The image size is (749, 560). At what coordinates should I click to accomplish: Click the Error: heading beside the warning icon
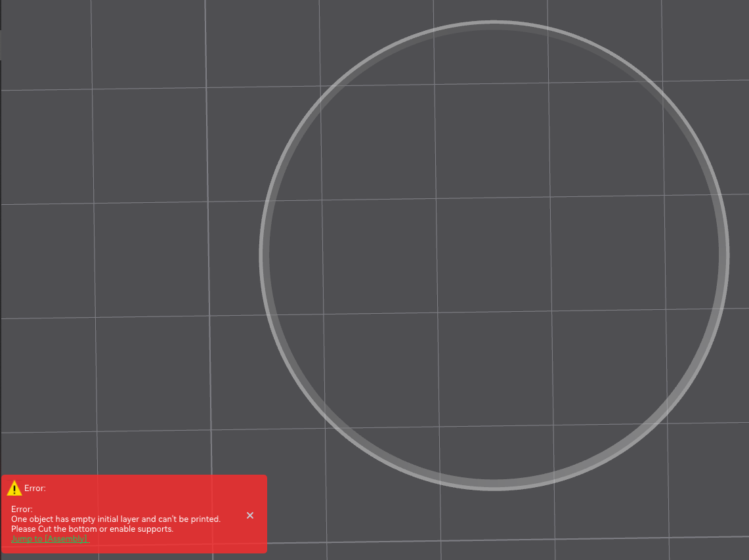tap(35, 488)
